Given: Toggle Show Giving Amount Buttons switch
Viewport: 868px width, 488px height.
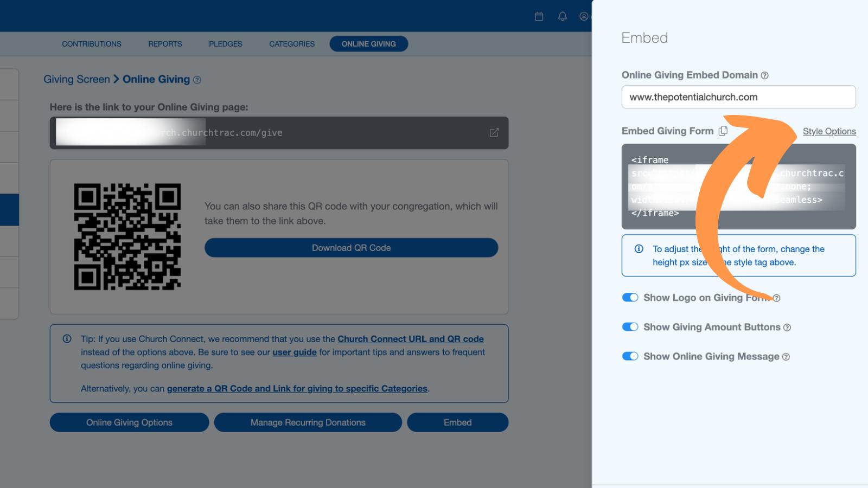Looking at the screenshot, I should [x=630, y=327].
